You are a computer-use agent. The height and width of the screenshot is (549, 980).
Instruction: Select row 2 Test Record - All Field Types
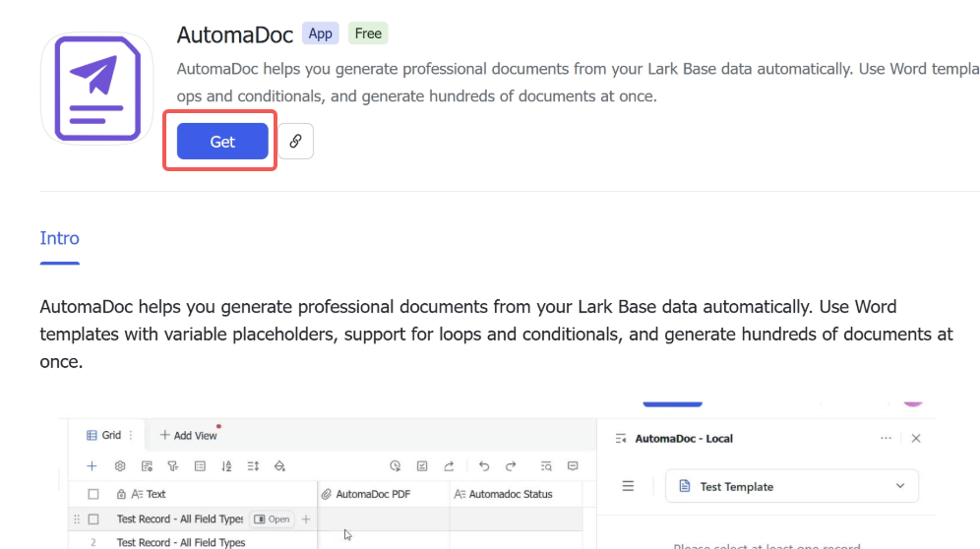tap(181, 542)
